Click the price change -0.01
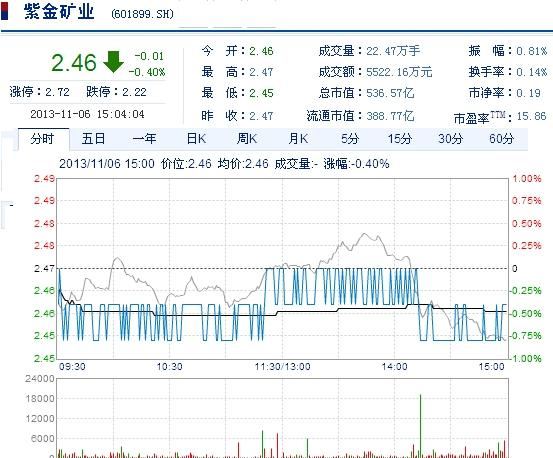 [149, 56]
